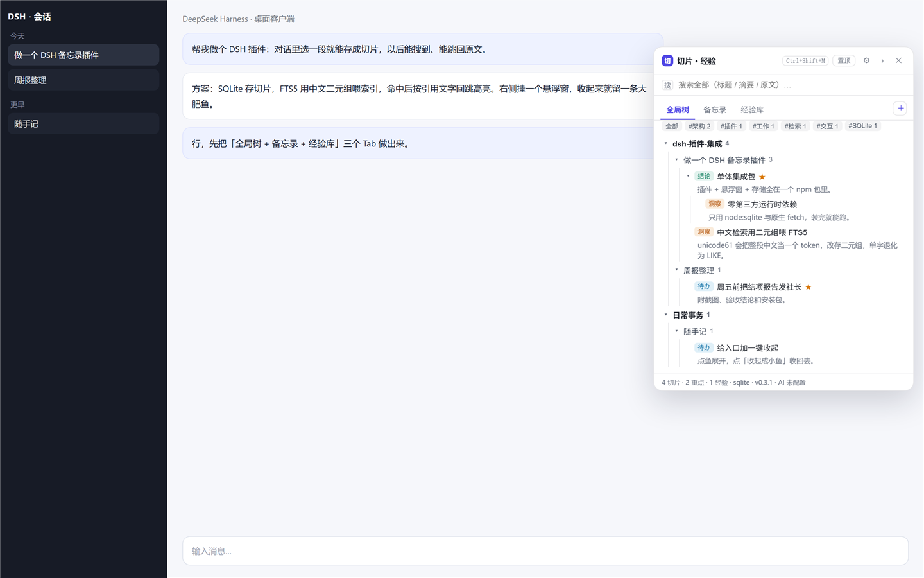
Task: Switch to the 全局树 tab
Action: [x=678, y=110]
